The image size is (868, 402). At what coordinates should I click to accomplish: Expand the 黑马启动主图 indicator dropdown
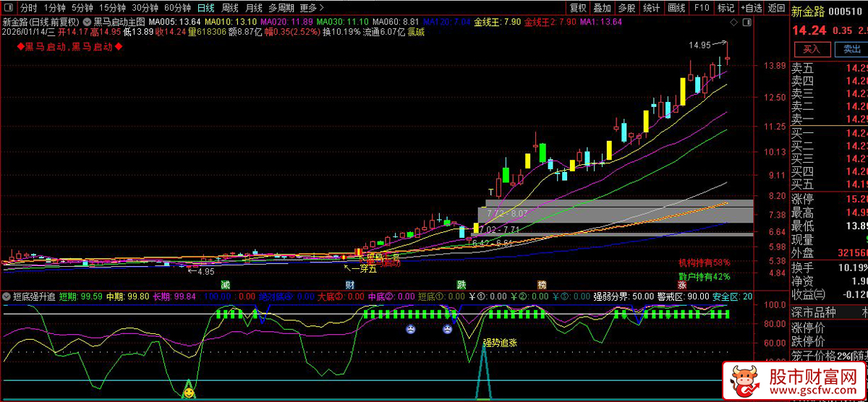click(x=87, y=22)
